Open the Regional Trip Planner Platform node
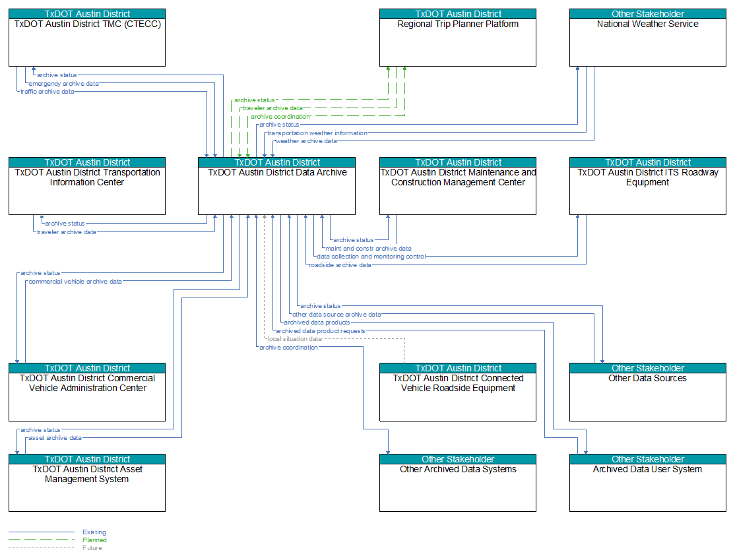Screen dimensions: 733x560 [458, 38]
